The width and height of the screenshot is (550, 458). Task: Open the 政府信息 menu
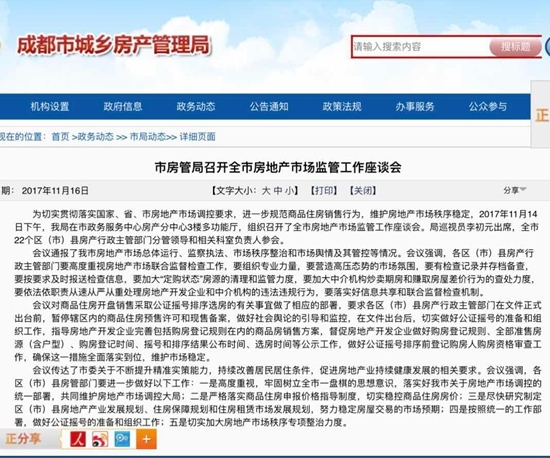point(123,107)
